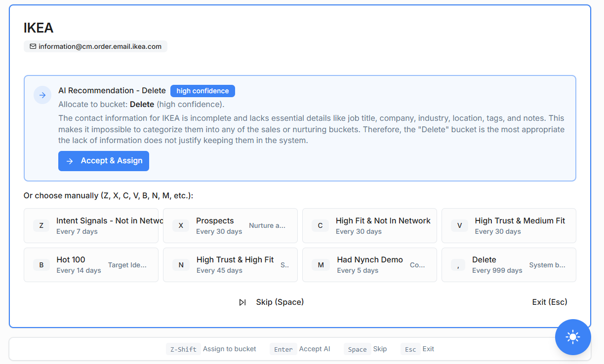Click the blue arrow icon in AI Recommendation panel
The image size is (604, 364).
[x=42, y=95]
